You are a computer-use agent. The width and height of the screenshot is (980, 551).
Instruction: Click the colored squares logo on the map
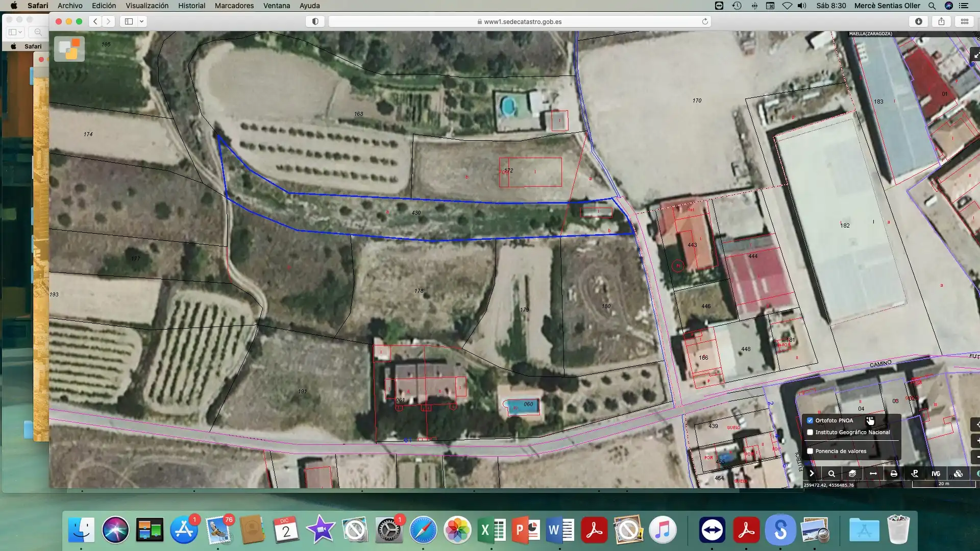pos(69,49)
